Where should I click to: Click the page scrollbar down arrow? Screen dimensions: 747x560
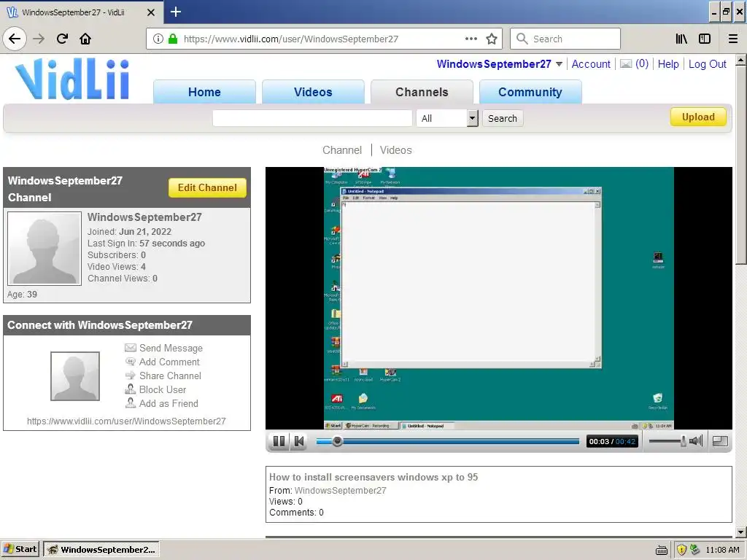click(740, 532)
